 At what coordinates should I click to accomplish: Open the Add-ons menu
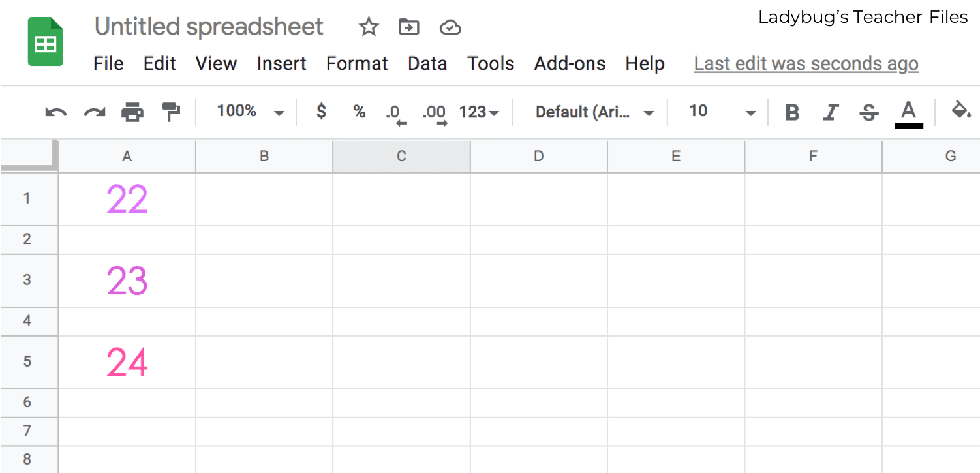pos(570,63)
